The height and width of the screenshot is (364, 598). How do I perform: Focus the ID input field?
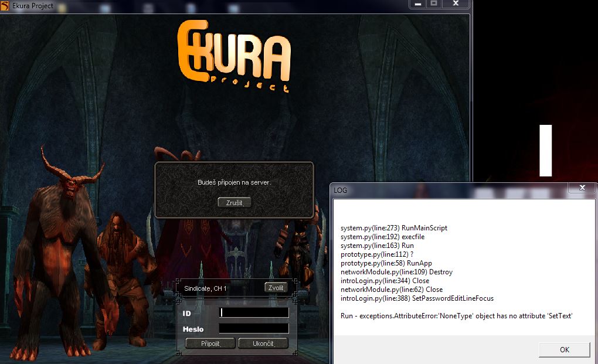click(x=254, y=313)
